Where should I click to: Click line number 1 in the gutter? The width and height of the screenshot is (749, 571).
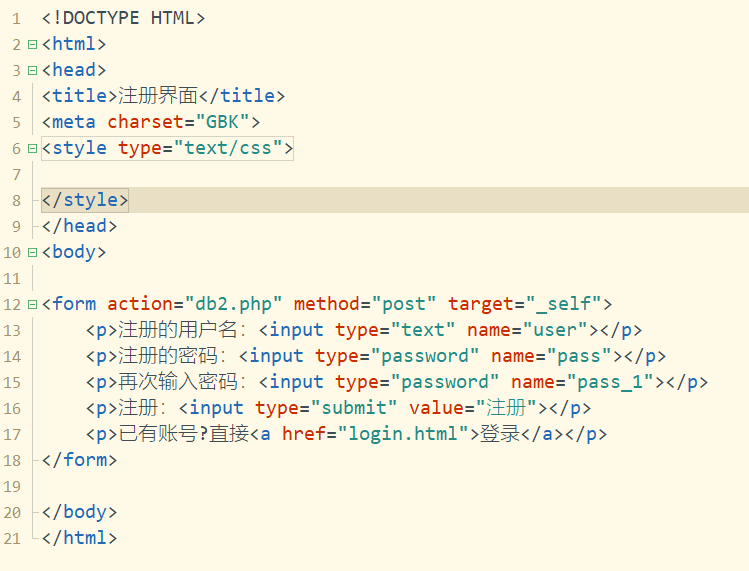pyautogui.click(x=16, y=18)
